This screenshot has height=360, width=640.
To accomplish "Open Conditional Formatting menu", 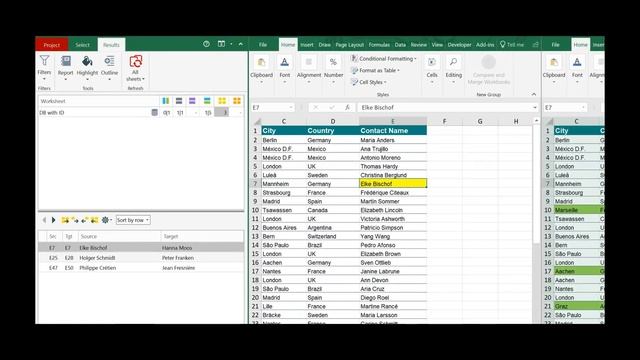I will [x=384, y=59].
